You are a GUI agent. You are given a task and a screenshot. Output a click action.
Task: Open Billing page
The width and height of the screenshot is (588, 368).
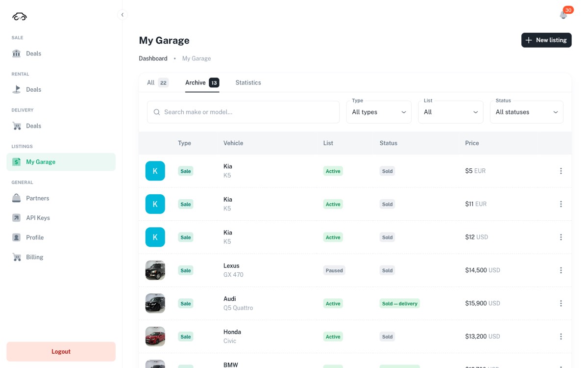61,257
